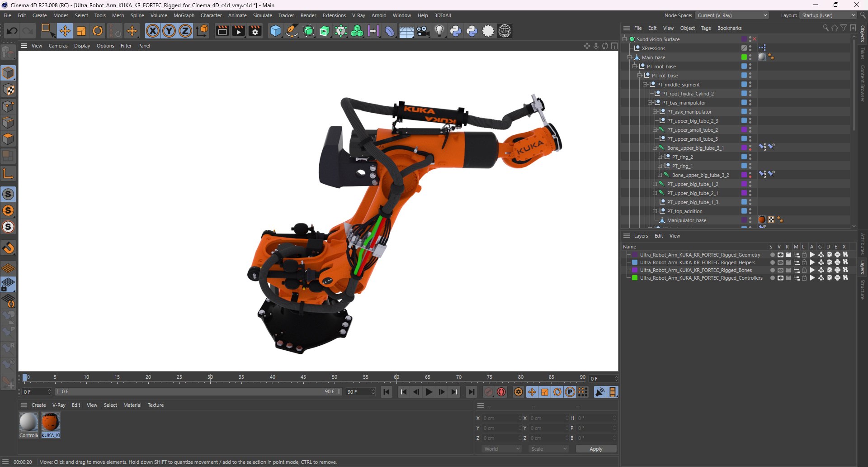Toggle lock for Controllers layer
This screenshot has height=467, width=868.
coord(804,278)
